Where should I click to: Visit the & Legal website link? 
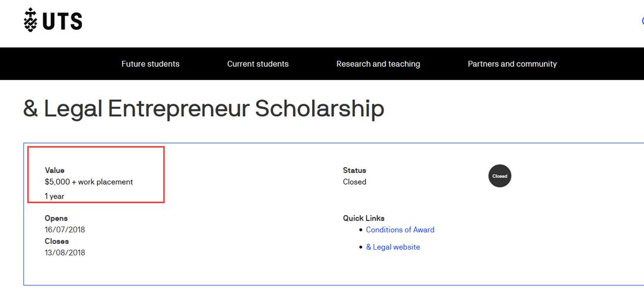pos(393,247)
